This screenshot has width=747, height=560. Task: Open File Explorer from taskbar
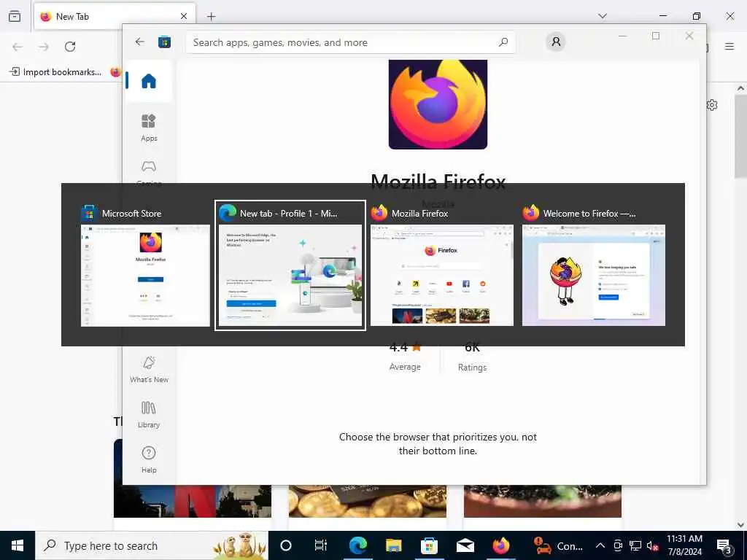[393, 545]
